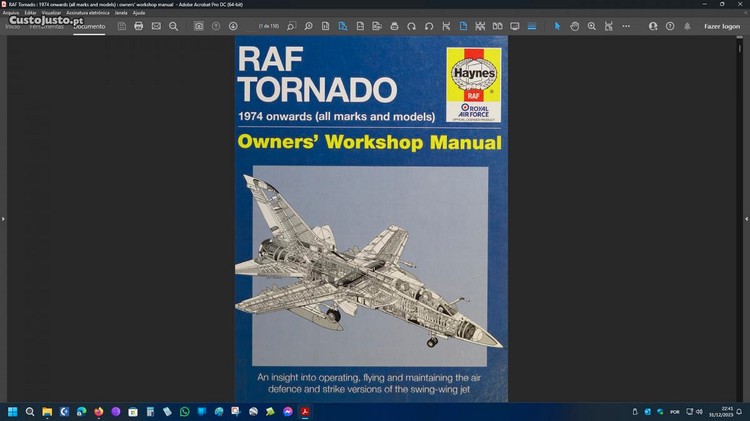The image size is (750, 421).
Task: Go to the previous page with the up arrow
Action: [216, 26]
